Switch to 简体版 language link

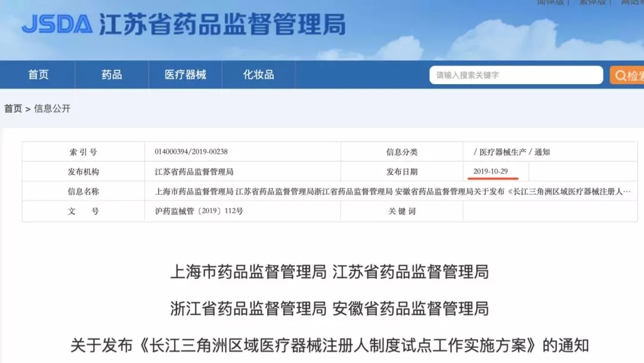tap(553, 2)
